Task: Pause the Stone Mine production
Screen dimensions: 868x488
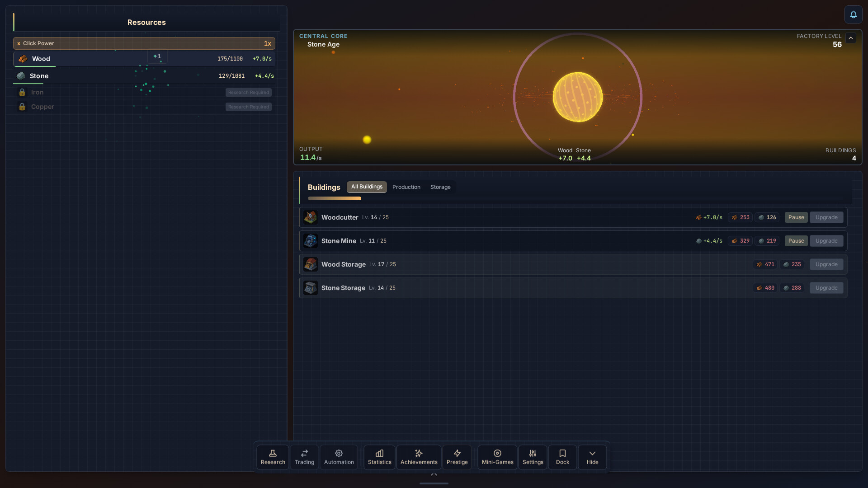Action: pyautogui.click(x=796, y=241)
